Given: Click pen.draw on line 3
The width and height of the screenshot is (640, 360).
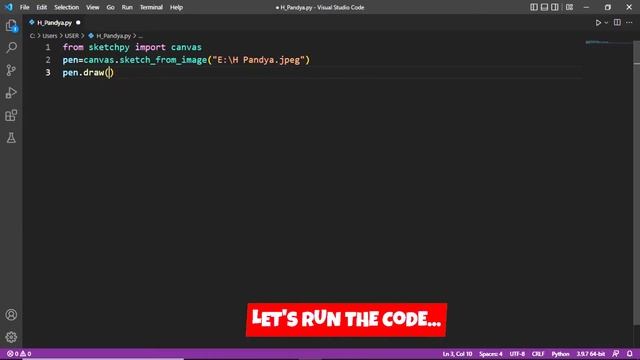Looking at the screenshot, I should [83, 73].
